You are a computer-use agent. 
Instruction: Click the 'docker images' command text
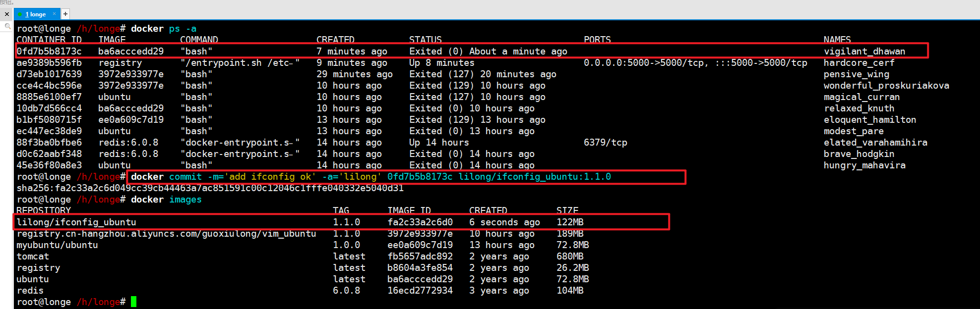point(166,200)
